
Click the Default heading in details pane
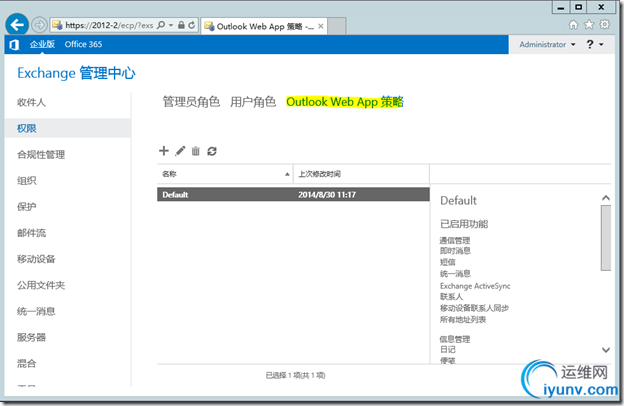458,201
